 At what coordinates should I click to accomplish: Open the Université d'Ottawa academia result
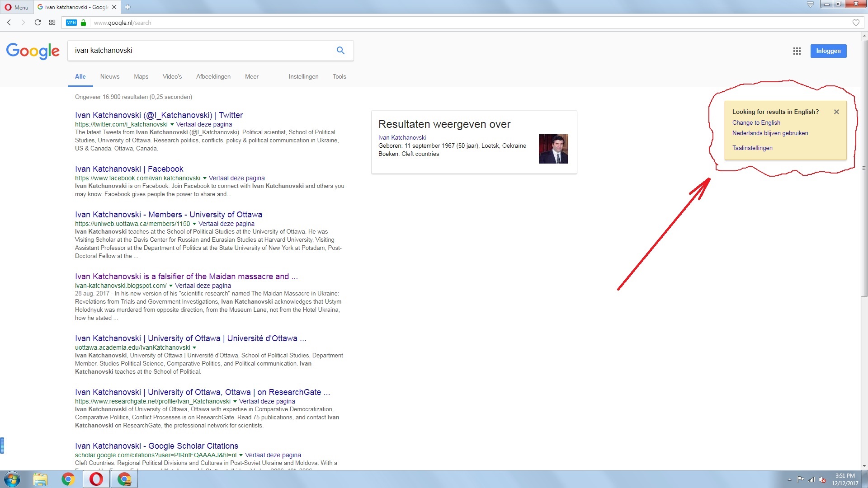(x=190, y=338)
